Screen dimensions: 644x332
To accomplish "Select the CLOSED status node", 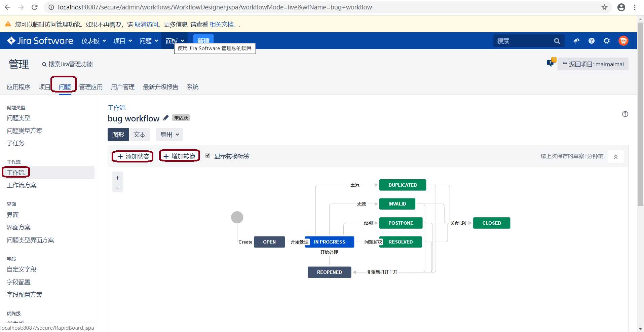I will (492, 223).
